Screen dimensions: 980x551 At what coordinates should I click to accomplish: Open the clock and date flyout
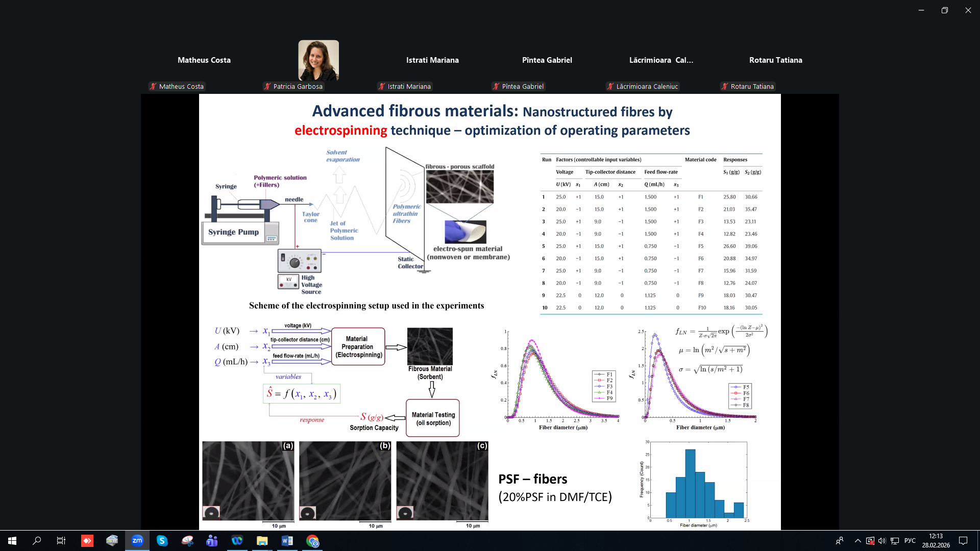point(936,541)
